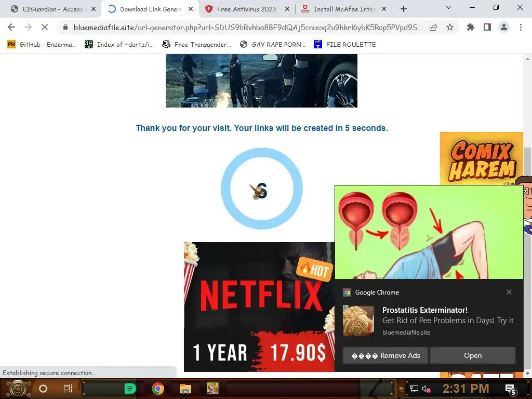Go back to the previous page

pyautogui.click(x=11, y=27)
